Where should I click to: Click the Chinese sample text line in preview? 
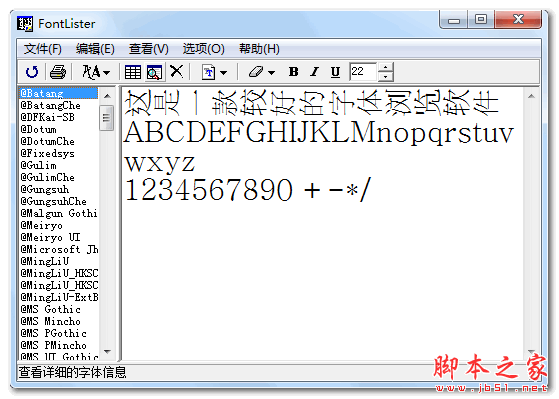(311, 103)
